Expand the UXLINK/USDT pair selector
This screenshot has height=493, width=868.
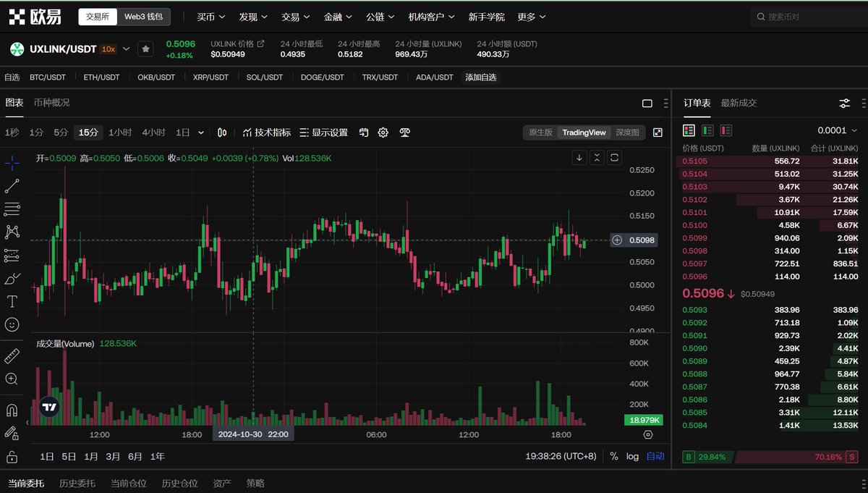pos(126,49)
